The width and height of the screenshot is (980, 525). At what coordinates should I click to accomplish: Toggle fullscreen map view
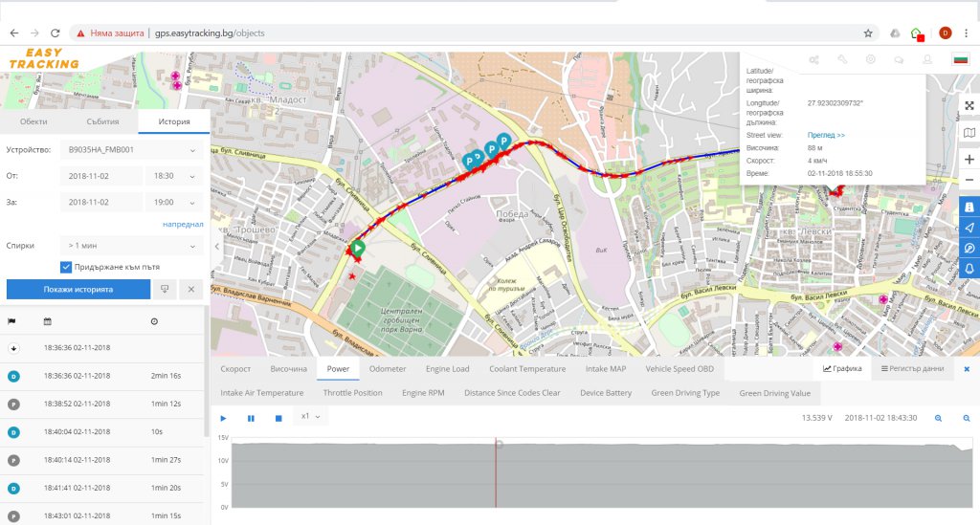[x=969, y=105]
